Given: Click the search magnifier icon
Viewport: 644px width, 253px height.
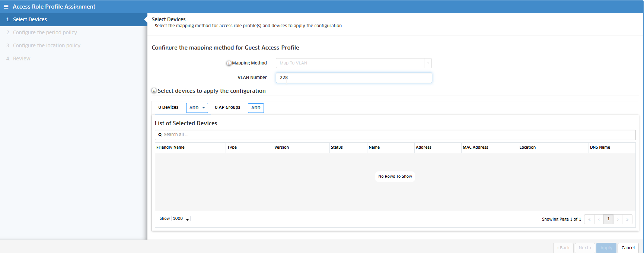Looking at the screenshot, I should [160, 135].
